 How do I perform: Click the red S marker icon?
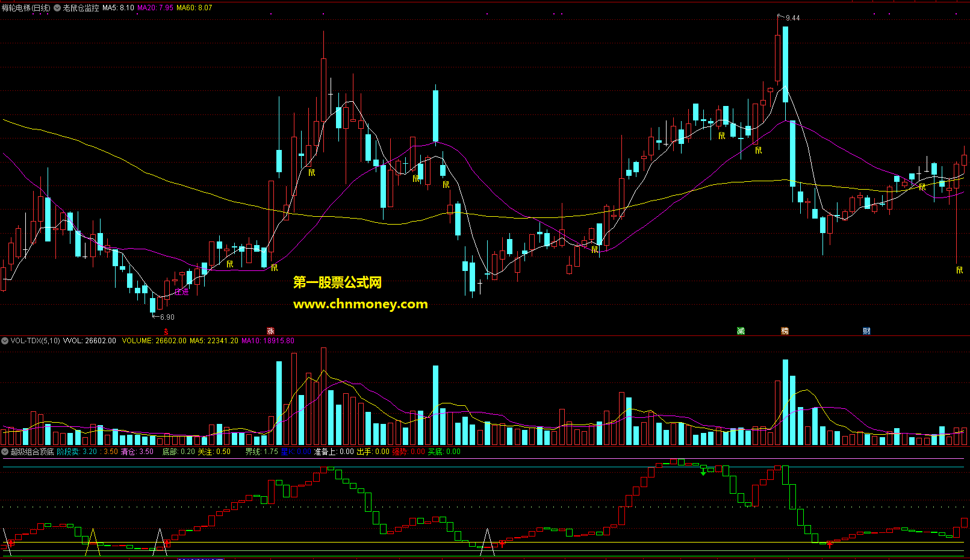coord(166,332)
